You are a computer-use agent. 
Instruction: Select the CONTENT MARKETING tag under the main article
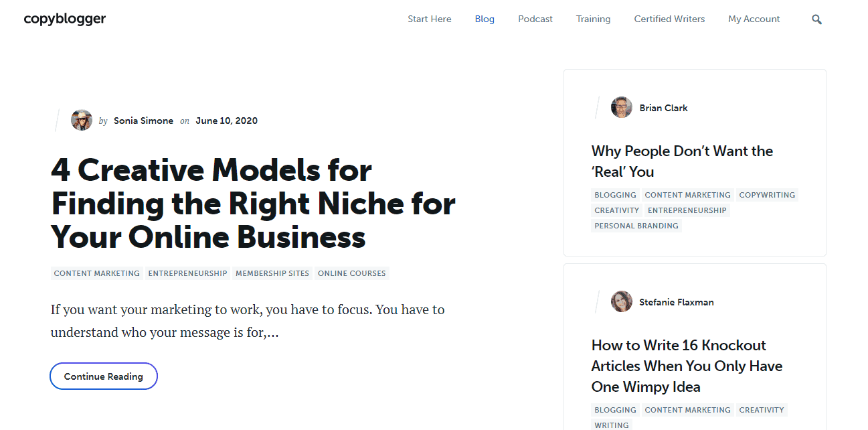(96, 273)
